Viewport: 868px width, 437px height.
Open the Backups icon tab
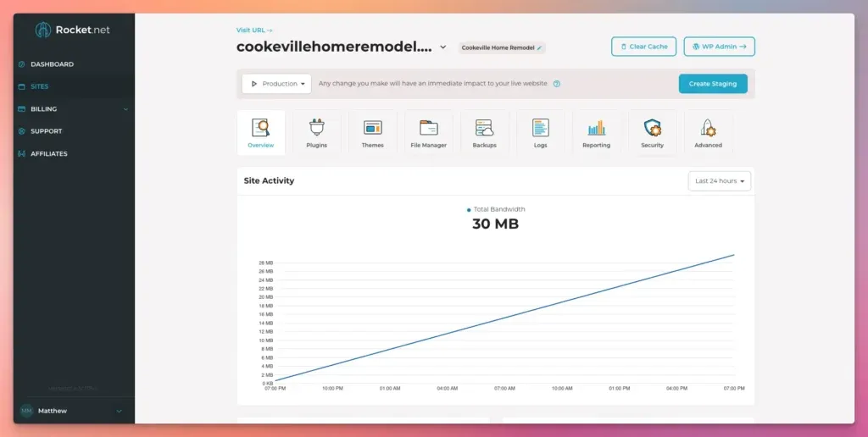[484, 133]
